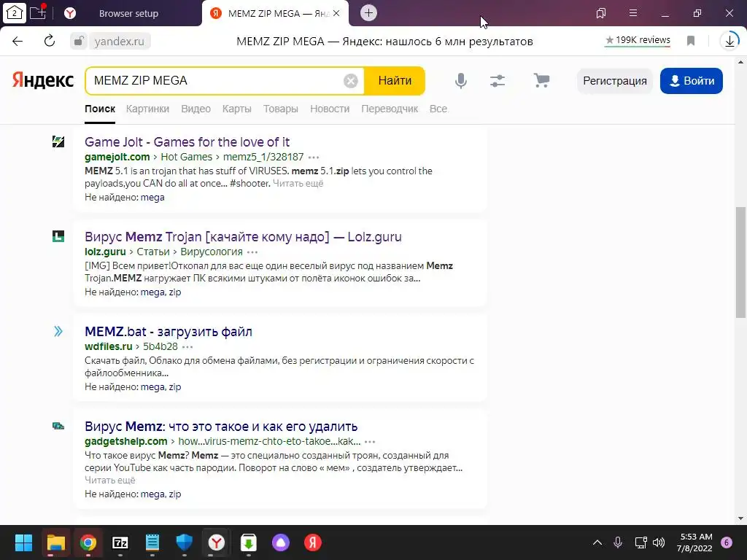Image resolution: width=747 pixels, height=560 pixels.
Task: Open Windows Security shield in taskbar
Action: click(x=185, y=542)
